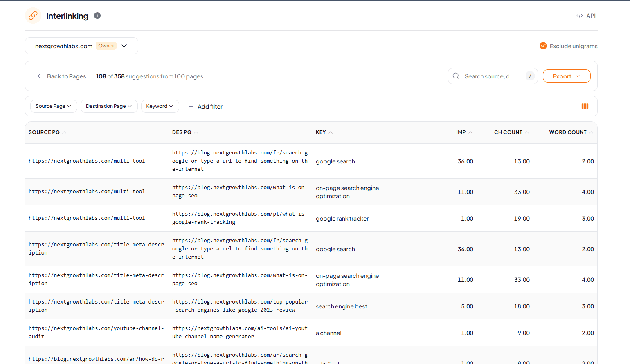The width and height of the screenshot is (630, 364).
Task: Sort by DES PG column header
Action: 185,132
